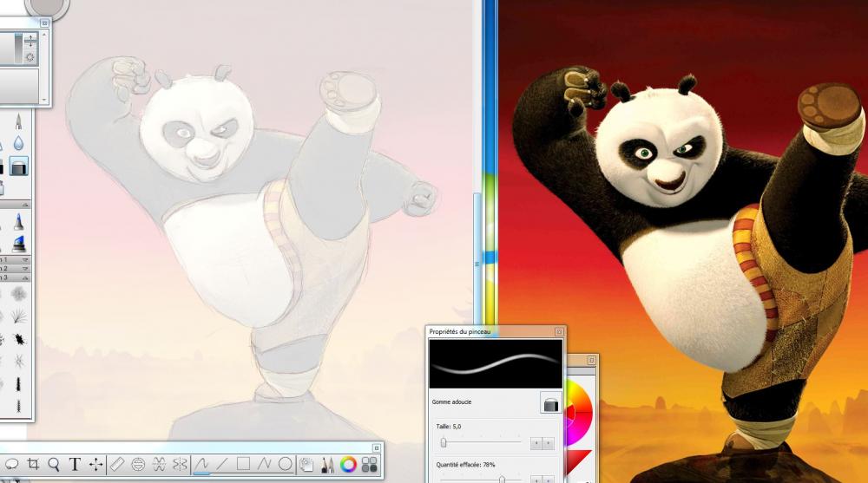Select the Move/Transform layer tool
The width and height of the screenshot is (868, 483).
point(95,464)
